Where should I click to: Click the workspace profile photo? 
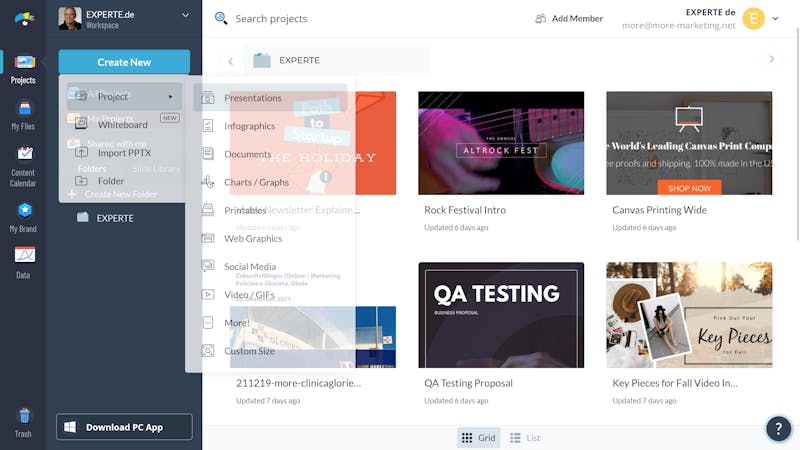click(69, 19)
